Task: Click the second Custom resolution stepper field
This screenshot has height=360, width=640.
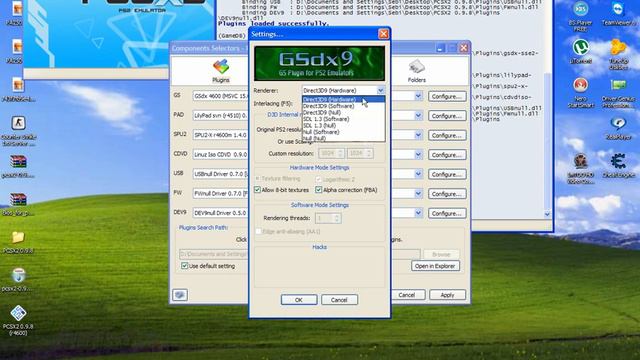Action: click(x=360, y=153)
